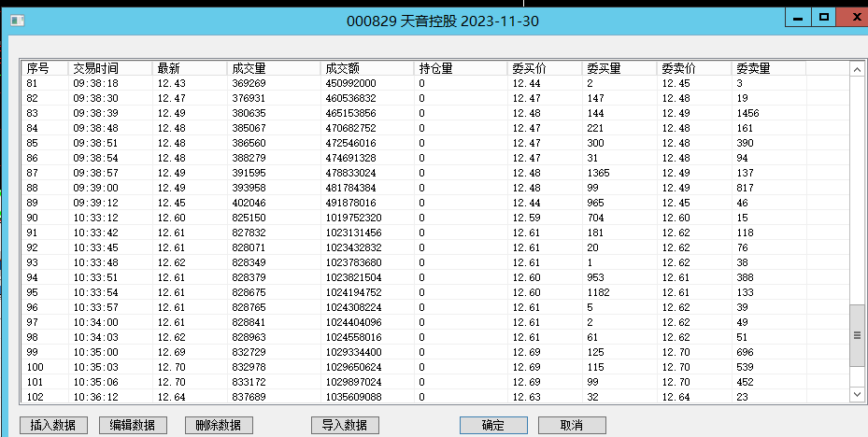Click the 成交量 column header

(274, 68)
